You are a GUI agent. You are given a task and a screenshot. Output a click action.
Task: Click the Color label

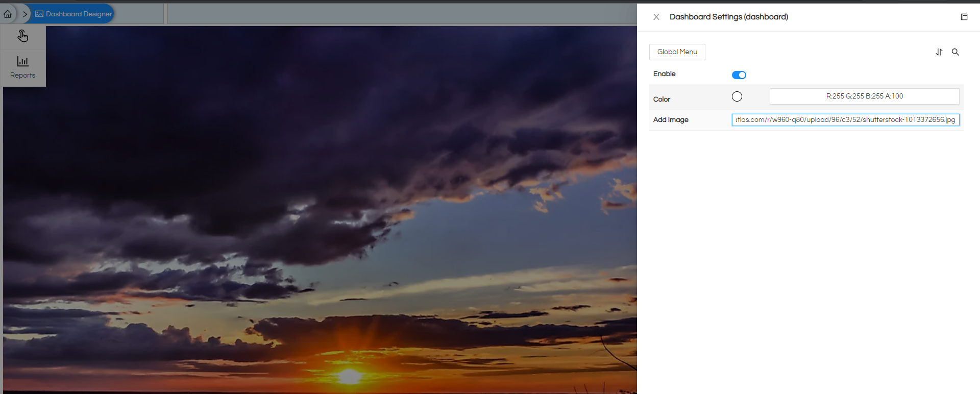coord(661,100)
